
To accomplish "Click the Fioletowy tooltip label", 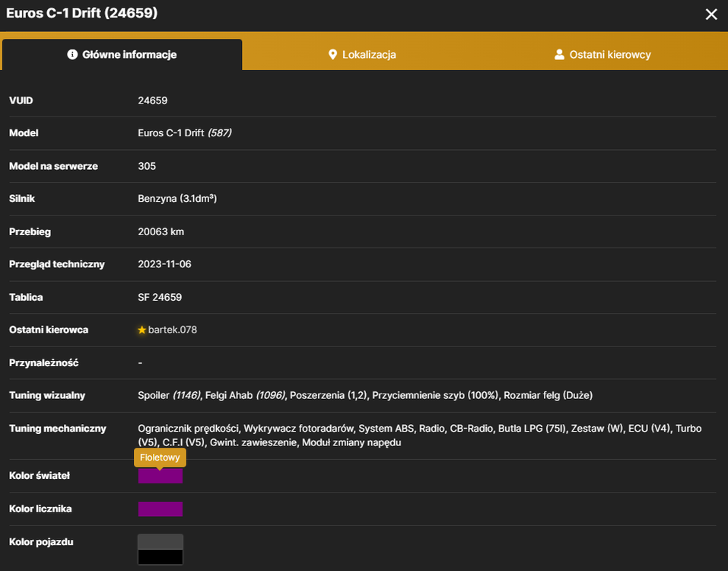I will (160, 458).
